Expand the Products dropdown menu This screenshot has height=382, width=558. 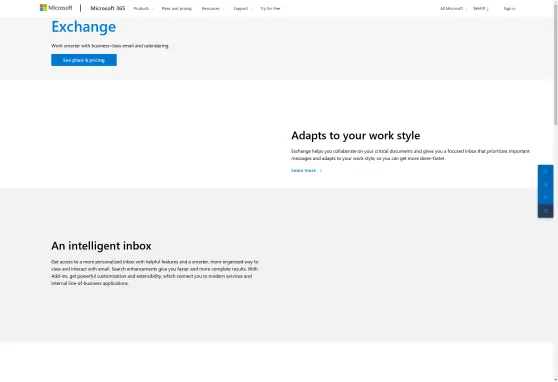pyautogui.click(x=143, y=9)
